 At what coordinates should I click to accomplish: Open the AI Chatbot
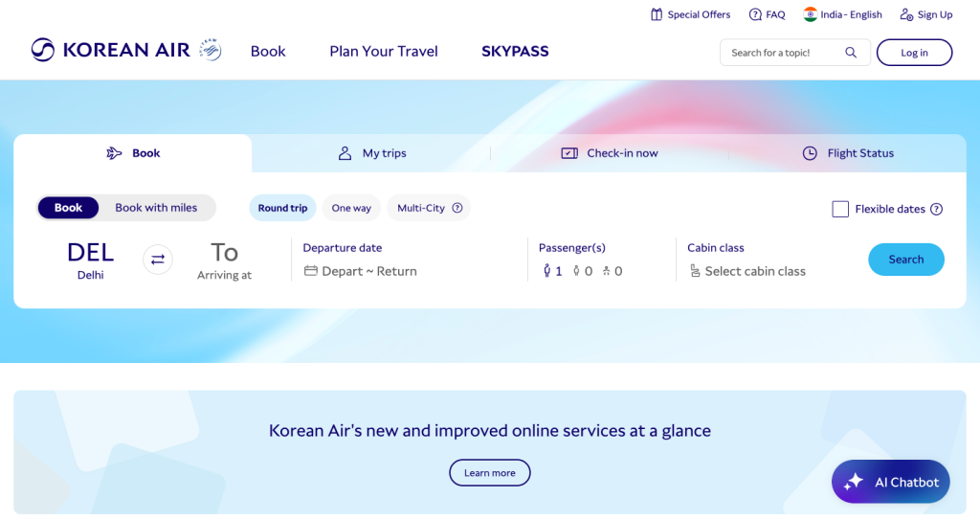[890, 482]
